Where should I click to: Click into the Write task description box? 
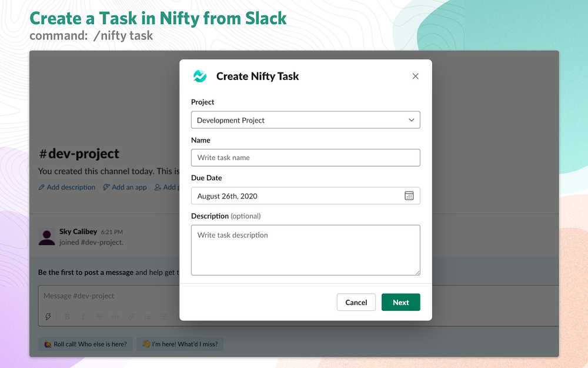305,250
